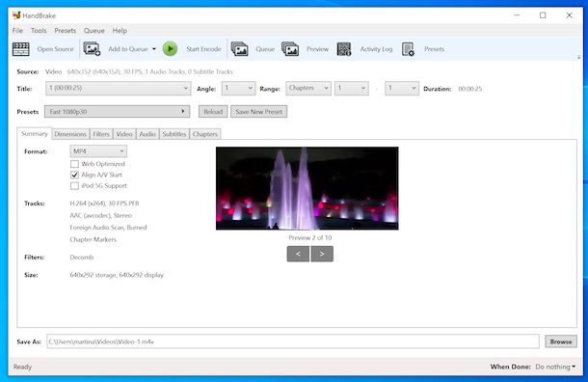The height and width of the screenshot is (382, 588).
Task: Start encoding with the green play icon
Action: tap(170, 49)
